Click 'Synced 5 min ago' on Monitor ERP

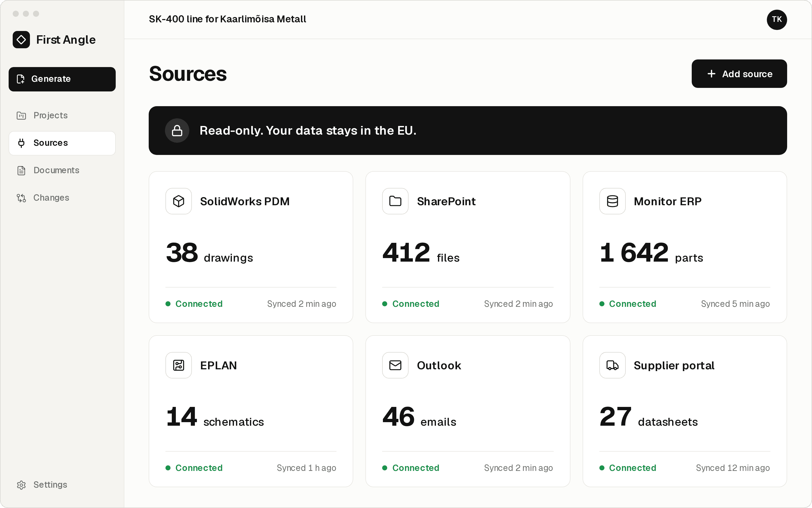pyautogui.click(x=735, y=304)
